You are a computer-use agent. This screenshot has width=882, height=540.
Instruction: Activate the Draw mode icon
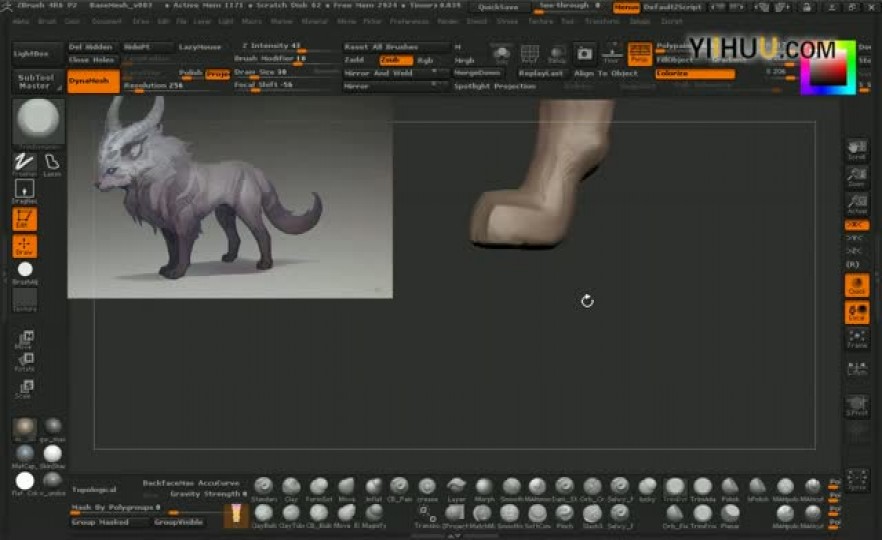[24, 246]
